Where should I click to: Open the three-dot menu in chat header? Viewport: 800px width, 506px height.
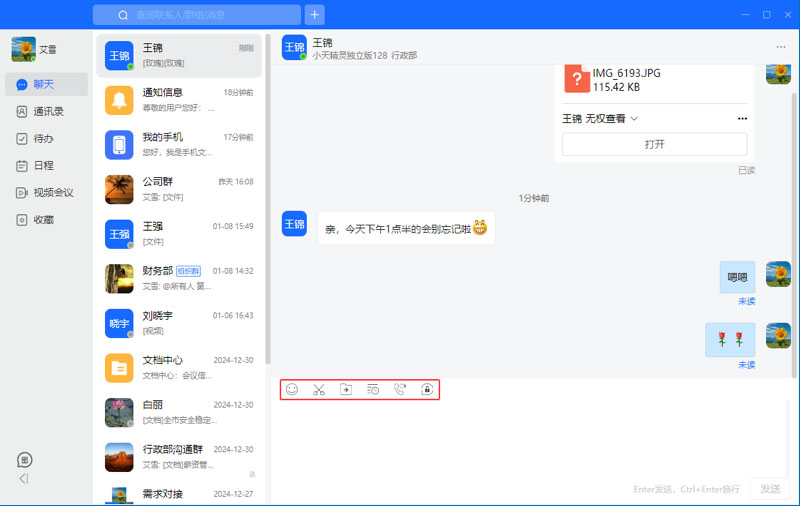tap(781, 47)
